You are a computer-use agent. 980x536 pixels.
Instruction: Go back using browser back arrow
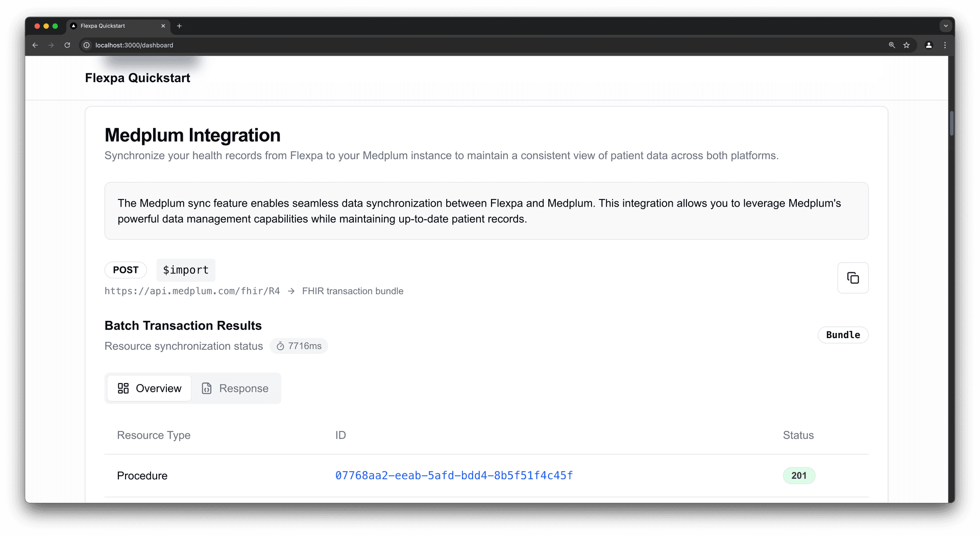(x=35, y=45)
